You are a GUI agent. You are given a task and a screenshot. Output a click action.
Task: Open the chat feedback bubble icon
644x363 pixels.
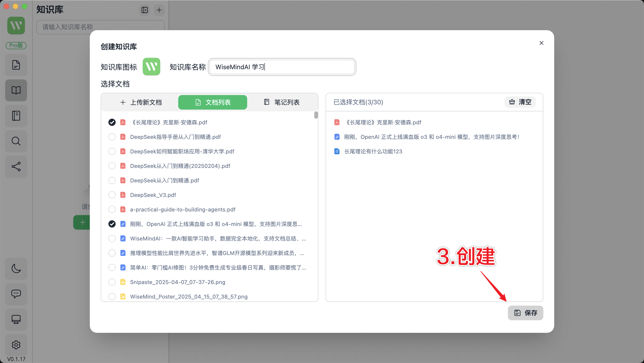click(x=16, y=294)
